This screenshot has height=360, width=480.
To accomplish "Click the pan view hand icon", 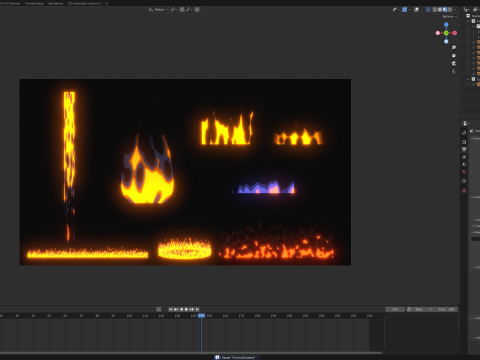I will pos(454,55).
